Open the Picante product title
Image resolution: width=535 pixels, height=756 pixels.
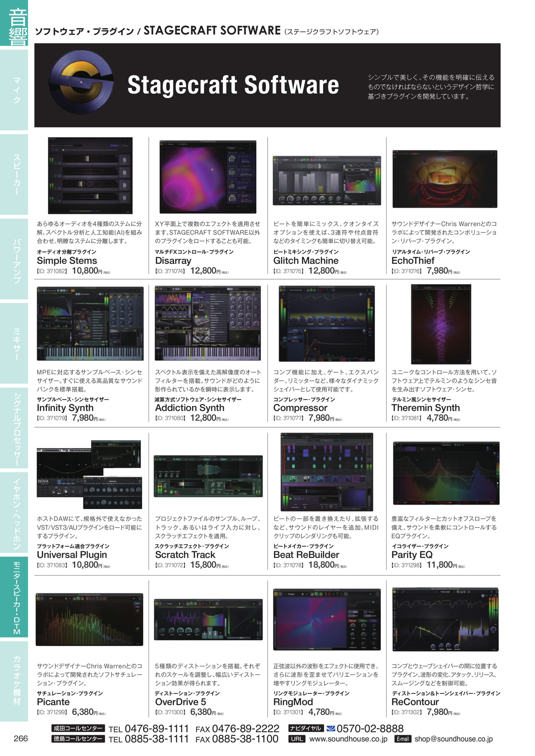[x=53, y=702]
